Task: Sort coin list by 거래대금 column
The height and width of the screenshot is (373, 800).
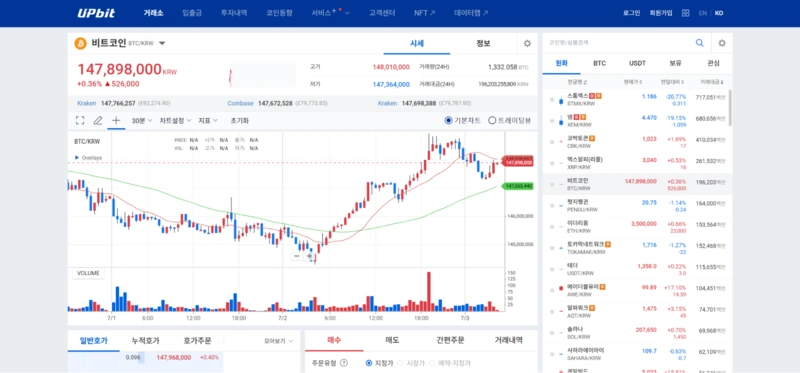Action: (x=712, y=82)
